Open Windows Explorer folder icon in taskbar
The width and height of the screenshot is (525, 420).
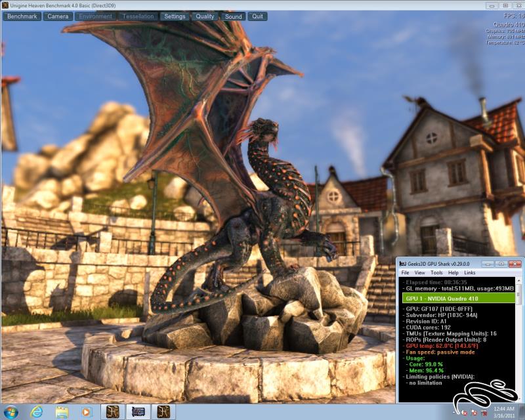coord(62,411)
